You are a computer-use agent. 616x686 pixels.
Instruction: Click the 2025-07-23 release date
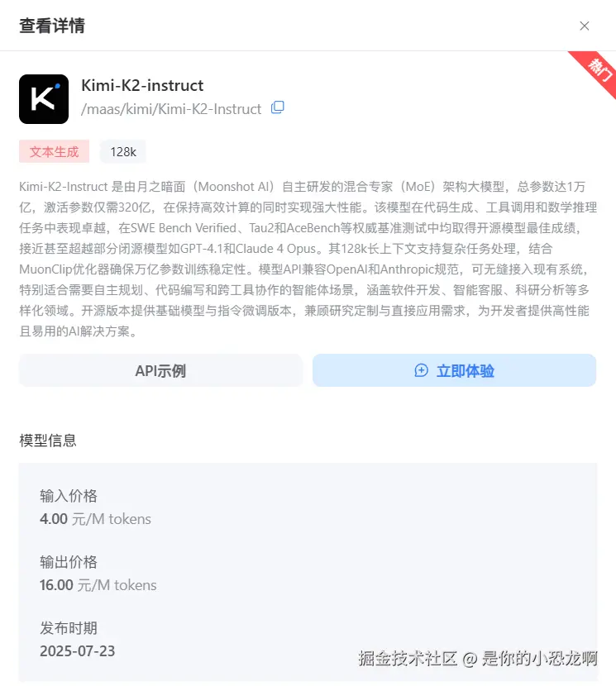click(78, 651)
